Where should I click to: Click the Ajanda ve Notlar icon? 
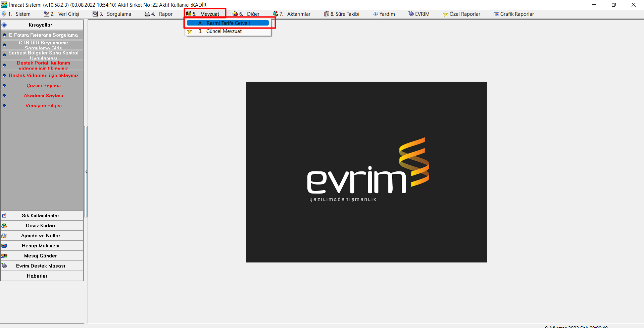click(x=4, y=236)
